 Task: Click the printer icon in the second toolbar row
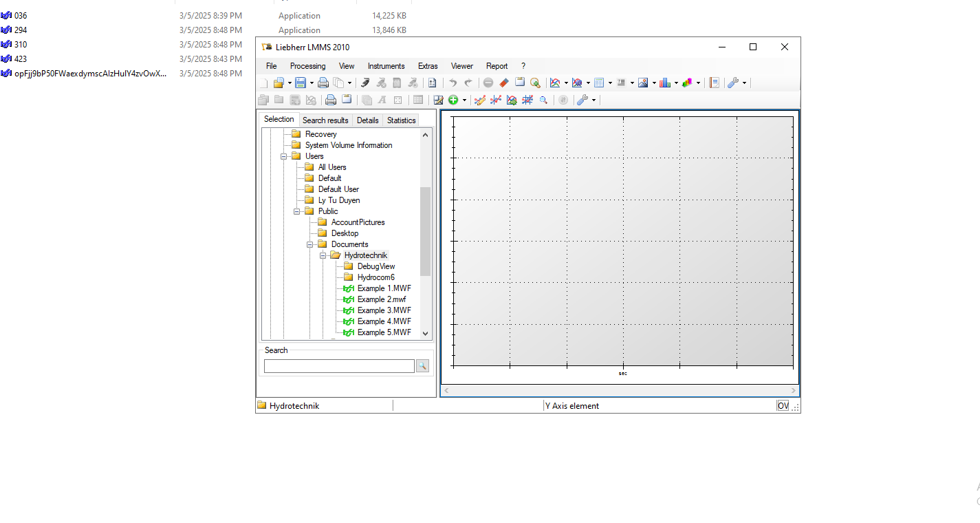(331, 100)
